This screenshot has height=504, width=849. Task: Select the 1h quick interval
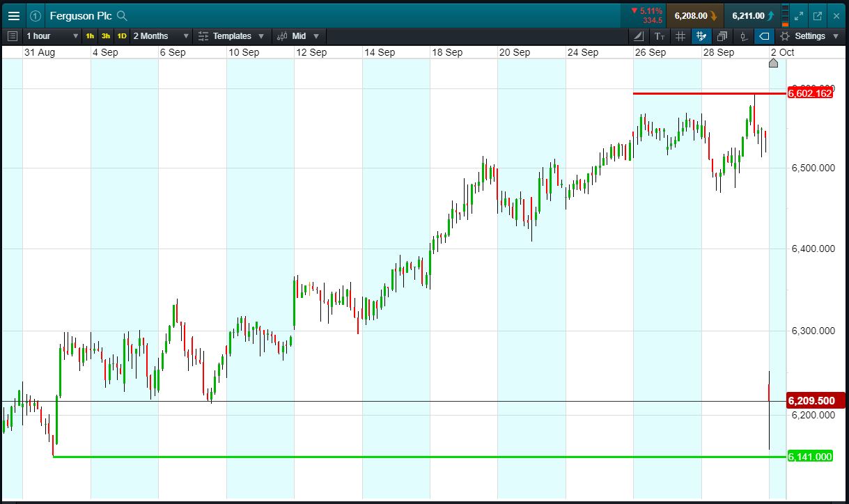[90, 36]
